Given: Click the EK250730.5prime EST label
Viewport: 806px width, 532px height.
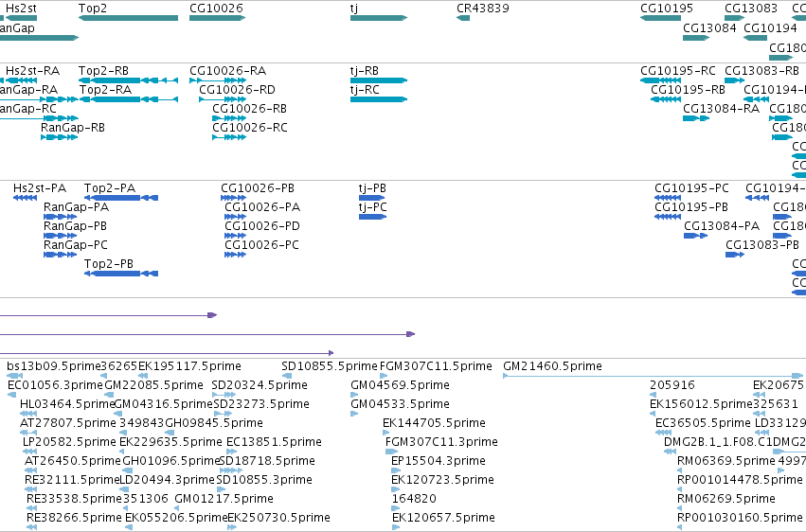Looking at the screenshot, I should (x=278, y=518).
